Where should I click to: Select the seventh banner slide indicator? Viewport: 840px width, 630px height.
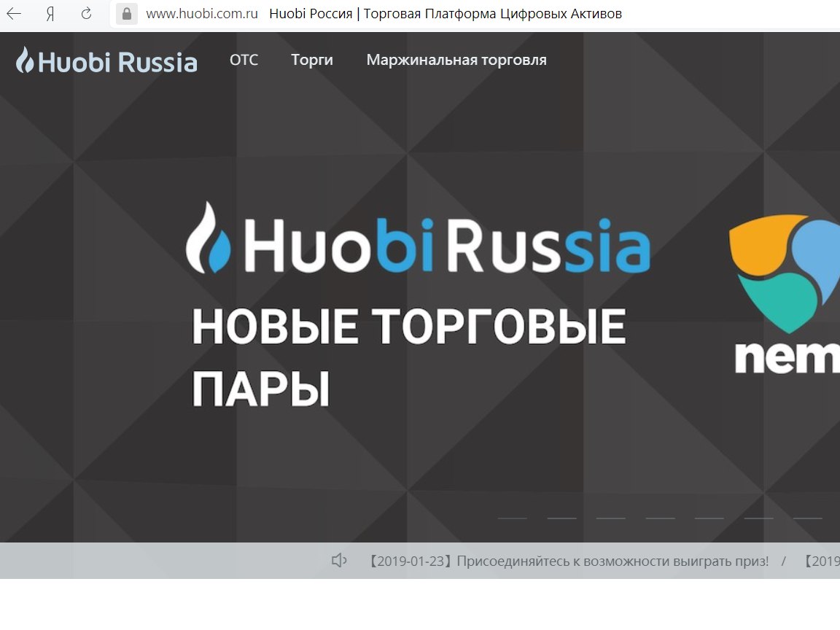(808, 518)
